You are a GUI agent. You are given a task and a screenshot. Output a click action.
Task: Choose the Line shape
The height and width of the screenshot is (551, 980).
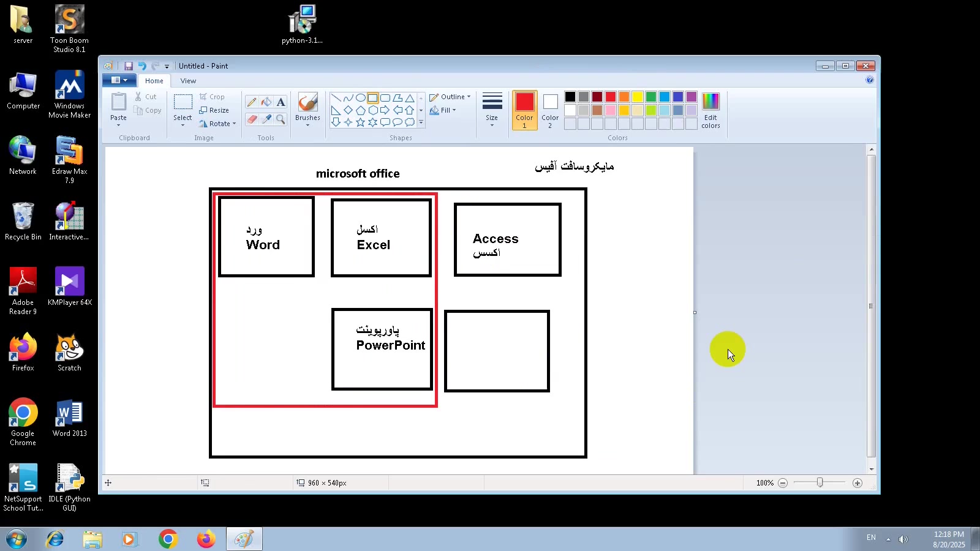pos(336,98)
